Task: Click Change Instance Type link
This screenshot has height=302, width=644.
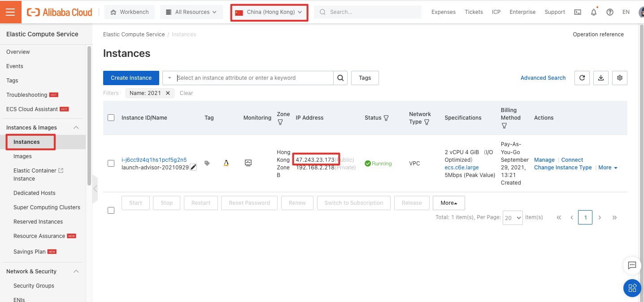Action: pyautogui.click(x=563, y=168)
